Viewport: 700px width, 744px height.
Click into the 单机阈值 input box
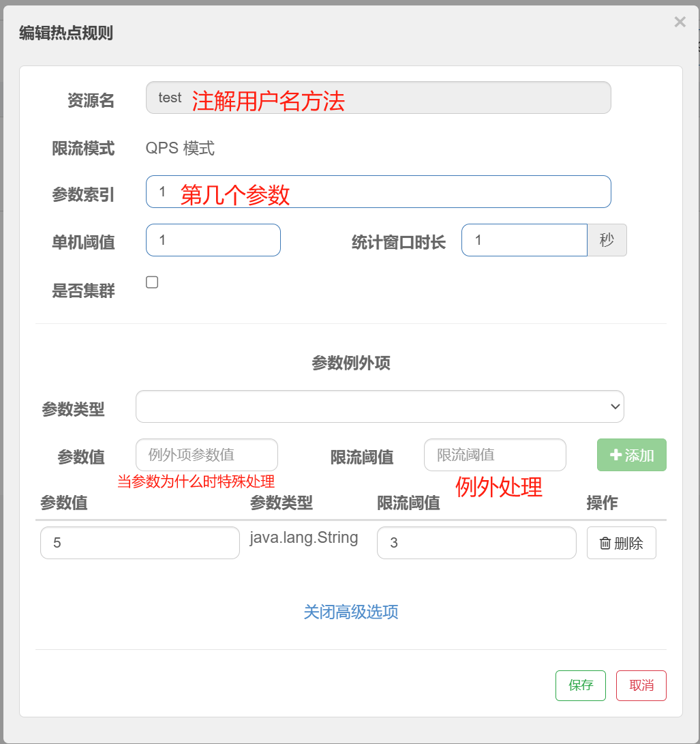[x=213, y=240]
